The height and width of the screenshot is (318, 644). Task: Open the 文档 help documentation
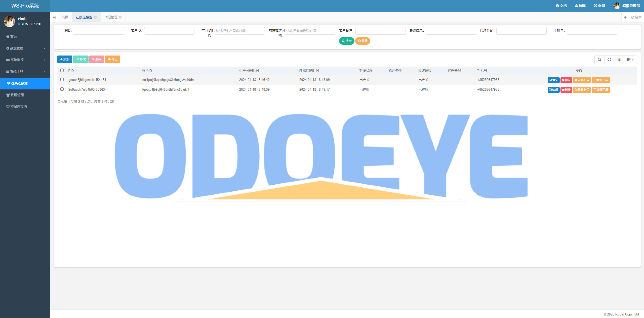click(561, 6)
